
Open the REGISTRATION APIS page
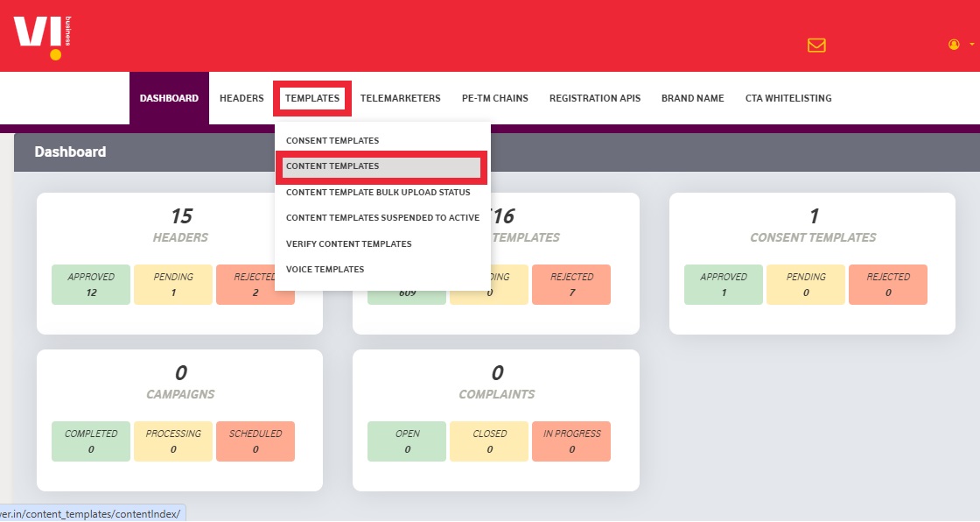[x=594, y=98]
